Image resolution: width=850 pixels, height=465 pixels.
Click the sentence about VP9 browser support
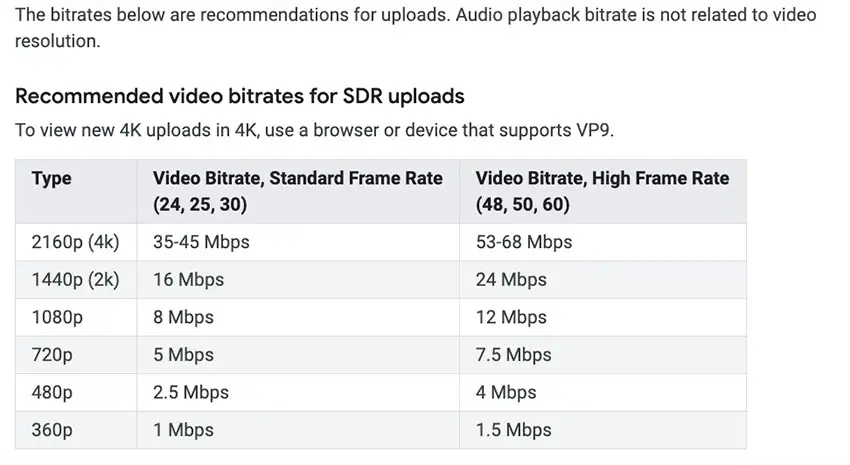point(314,131)
